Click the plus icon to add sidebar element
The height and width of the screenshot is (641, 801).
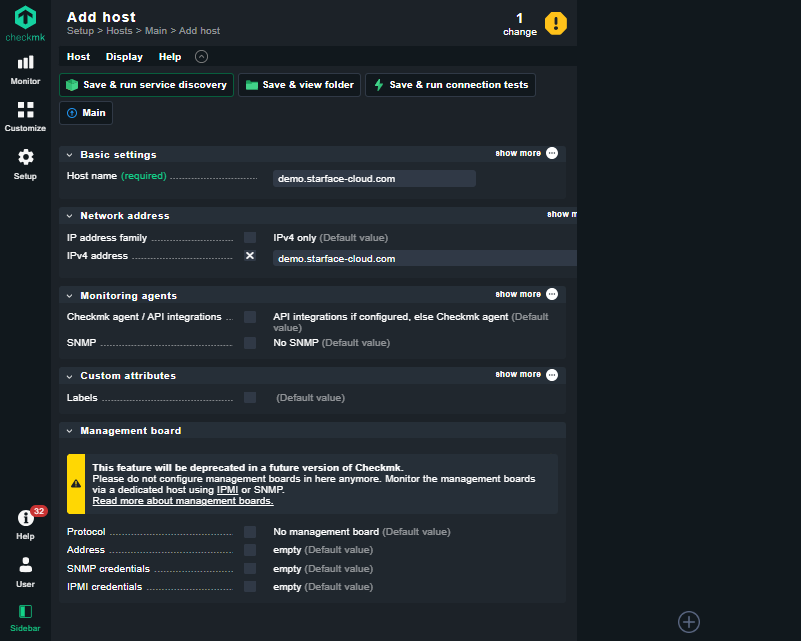point(689,622)
